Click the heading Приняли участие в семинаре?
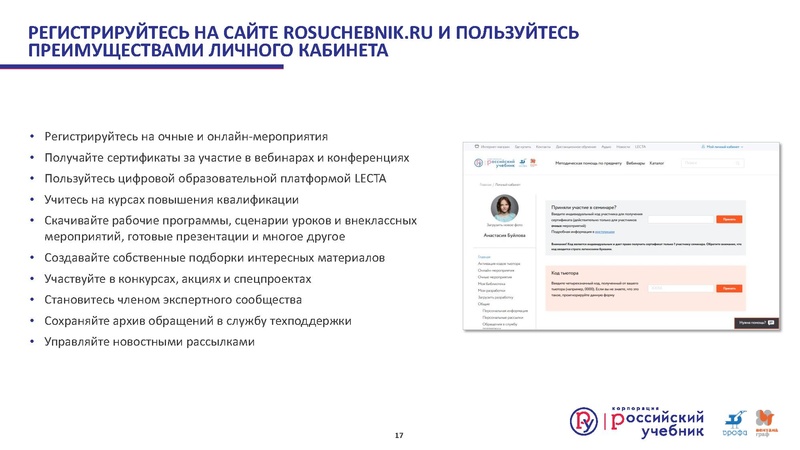 (584, 208)
